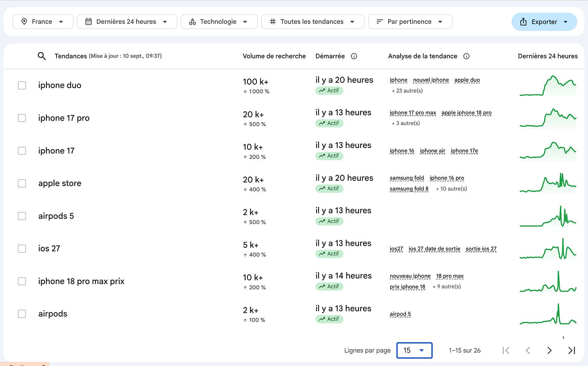This screenshot has height=366, width=588.
Task: Open the France location dropdown
Action: (x=43, y=22)
